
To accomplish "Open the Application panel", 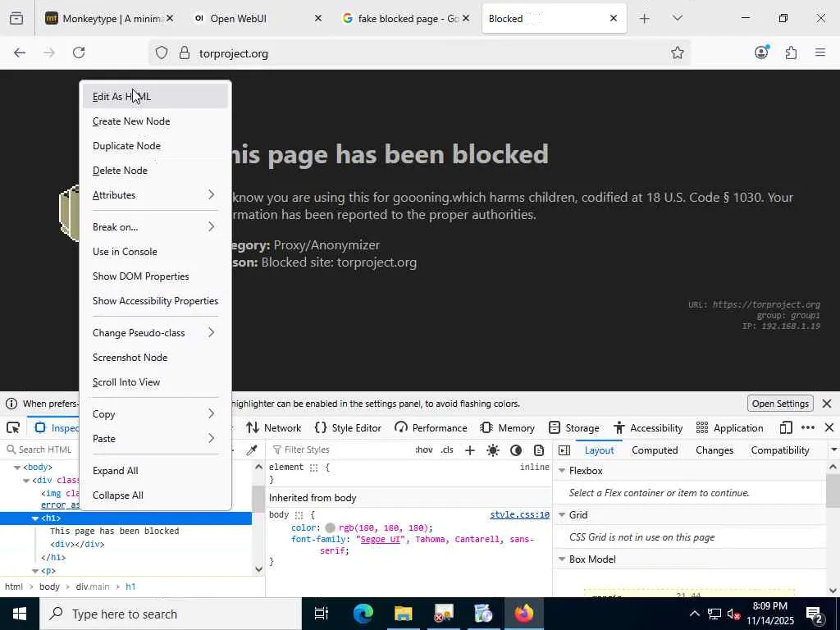I will pos(729,428).
